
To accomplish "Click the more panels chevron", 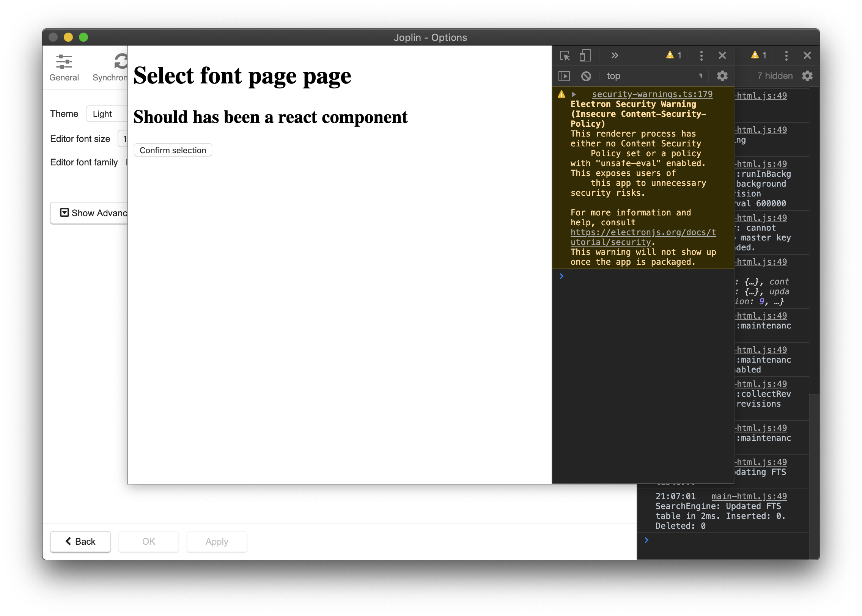I will tap(615, 55).
